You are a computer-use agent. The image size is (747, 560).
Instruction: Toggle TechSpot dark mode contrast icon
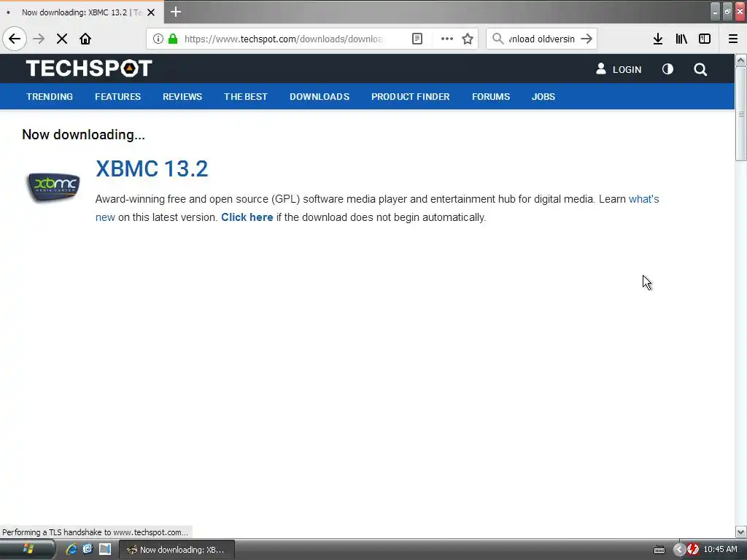click(x=668, y=69)
